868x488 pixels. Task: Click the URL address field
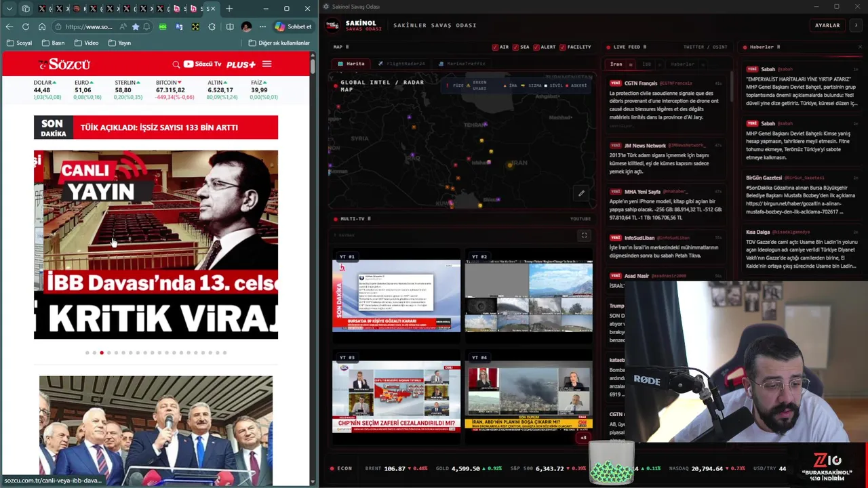click(88, 26)
